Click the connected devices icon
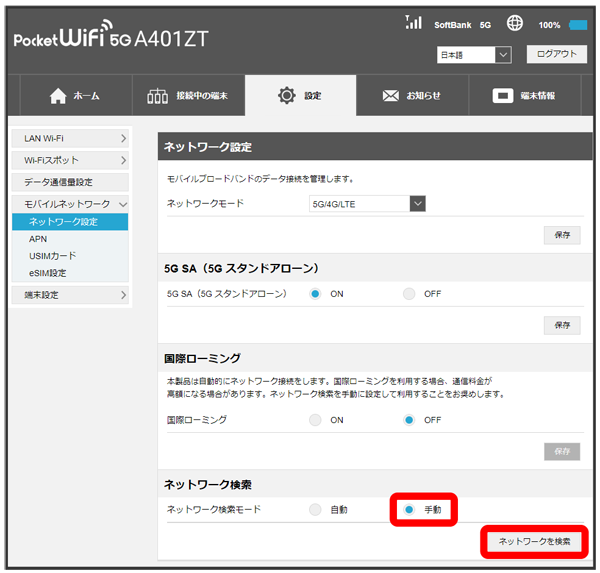This screenshot has width=600, height=573. pos(158,96)
